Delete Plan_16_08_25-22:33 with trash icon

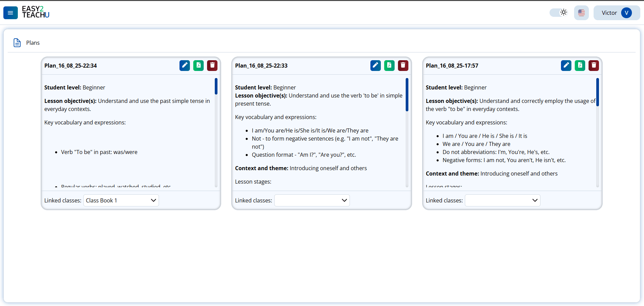[x=403, y=65]
